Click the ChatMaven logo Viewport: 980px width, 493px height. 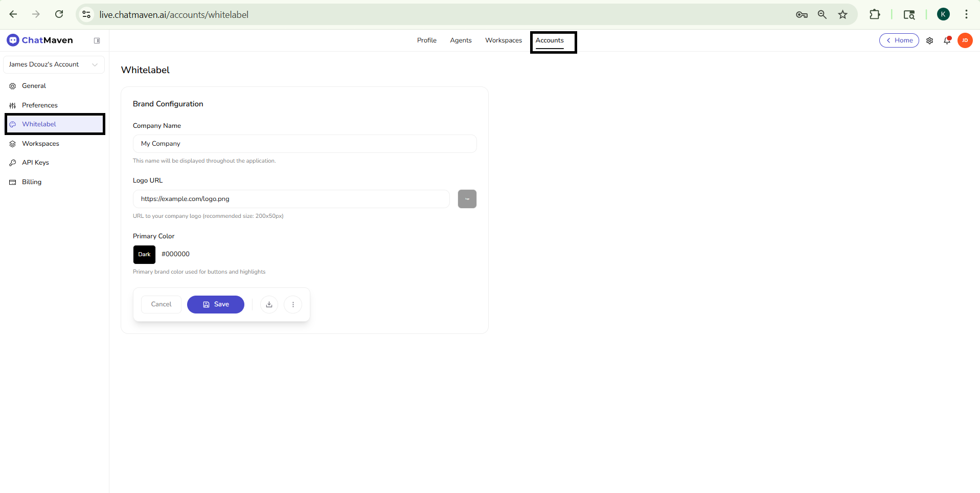pos(40,40)
